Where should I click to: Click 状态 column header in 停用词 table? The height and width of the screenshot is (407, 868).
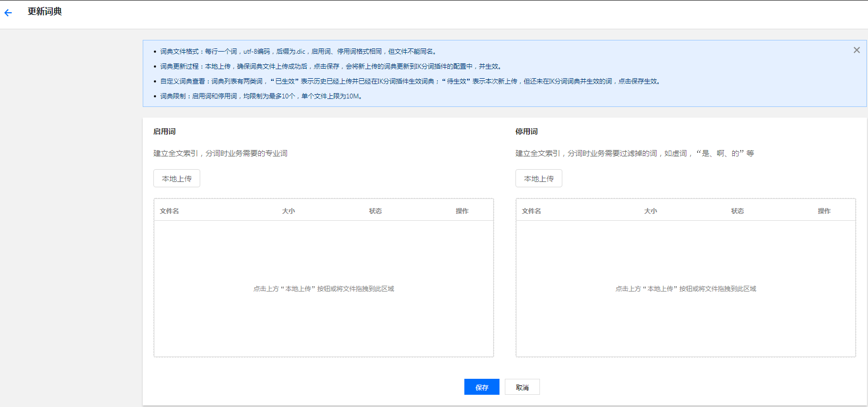pyautogui.click(x=738, y=211)
